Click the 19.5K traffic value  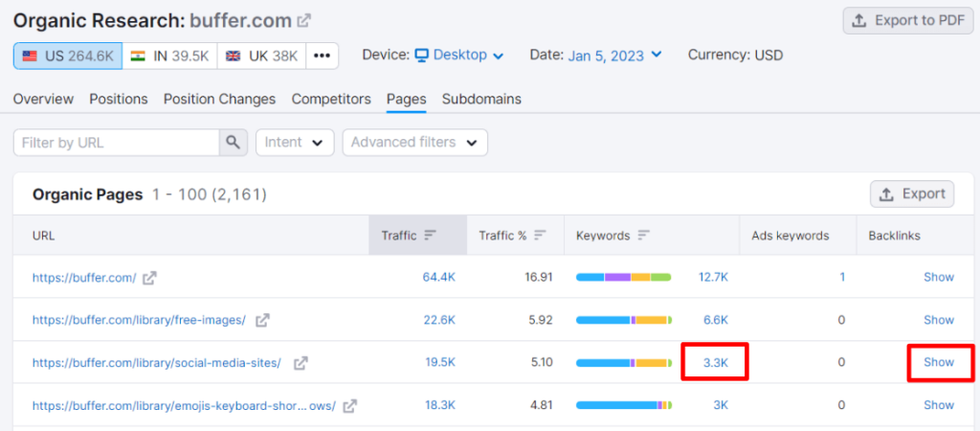pos(438,362)
